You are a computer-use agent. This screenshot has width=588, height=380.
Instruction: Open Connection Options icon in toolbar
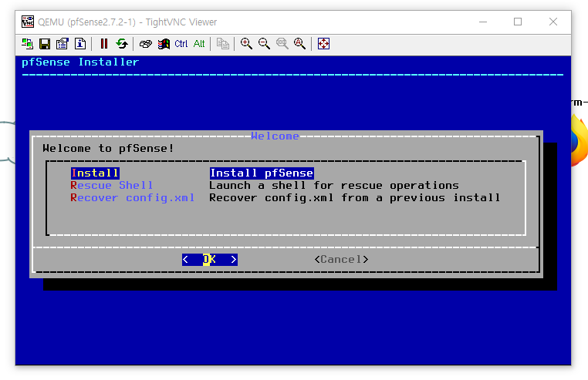coord(63,44)
